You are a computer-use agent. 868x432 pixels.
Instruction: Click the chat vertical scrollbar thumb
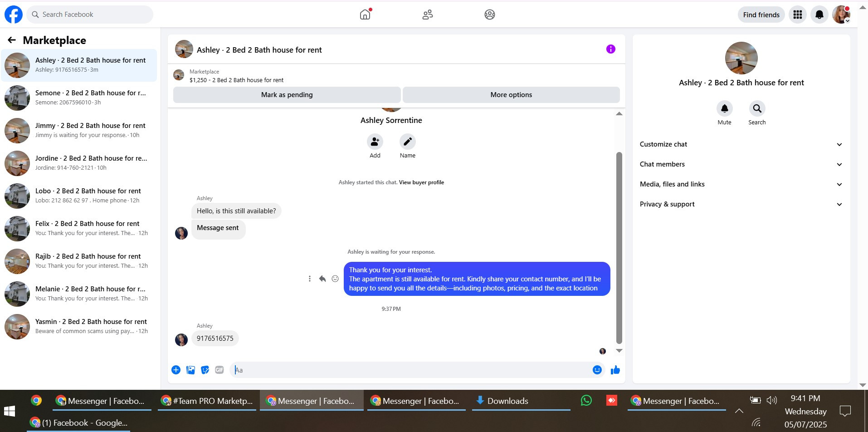point(619,248)
